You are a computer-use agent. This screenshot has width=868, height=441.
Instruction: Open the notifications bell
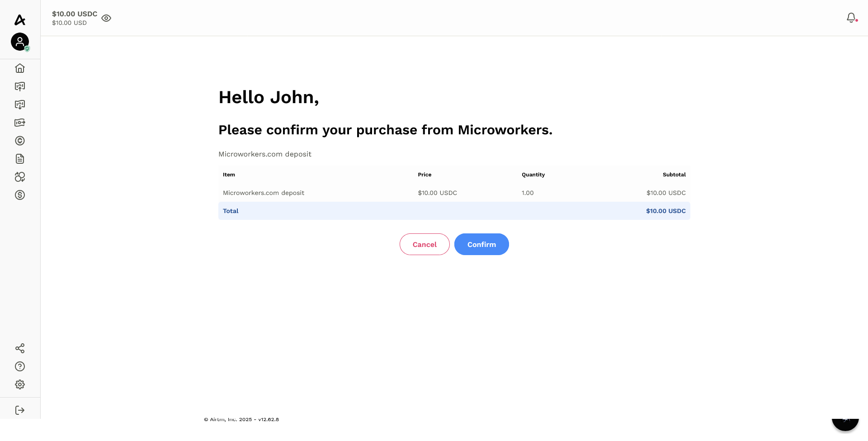tap(851, 18)
